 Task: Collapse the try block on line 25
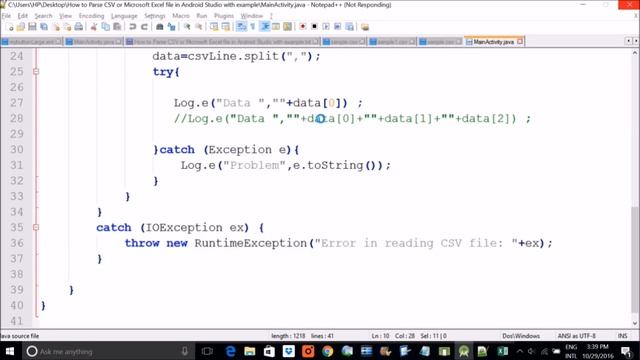point(36,72)
